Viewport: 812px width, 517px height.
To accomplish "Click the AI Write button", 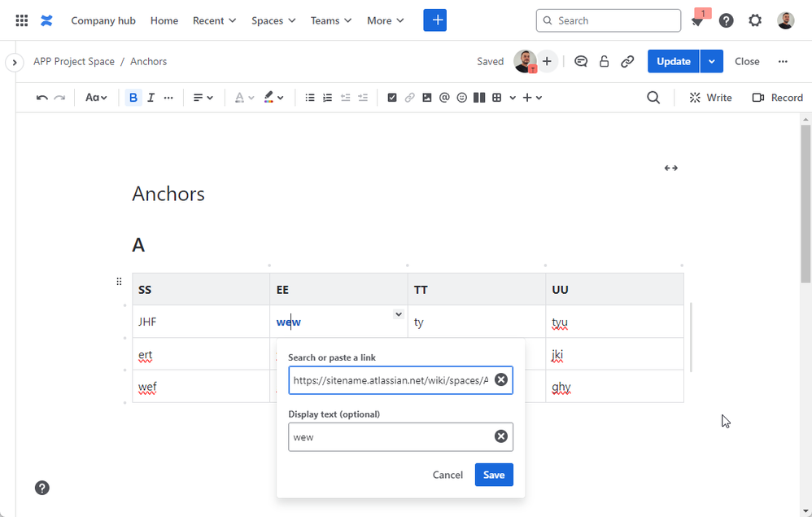I will pos(710,98).
